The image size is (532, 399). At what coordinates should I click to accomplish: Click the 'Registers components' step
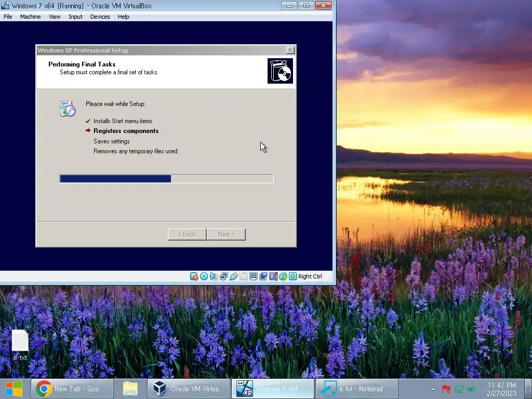point(126,131)
